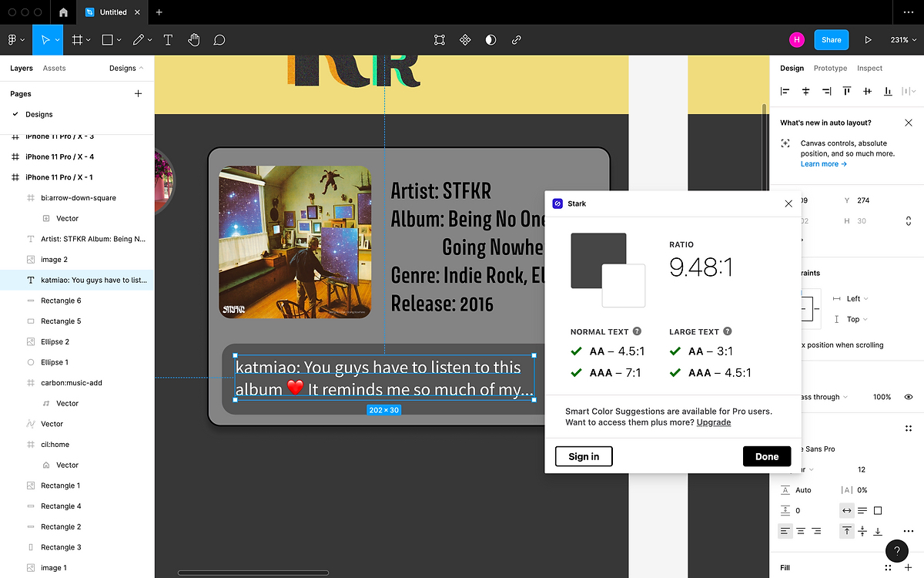Click the constrain proportions link icon
Screen dimensions: 924x578
909,221
